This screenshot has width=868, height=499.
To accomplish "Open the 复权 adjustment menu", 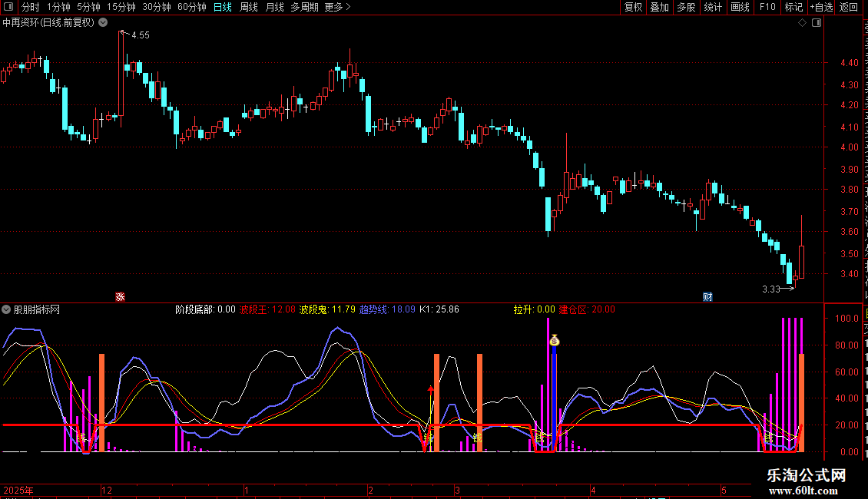I will [633, 7].
